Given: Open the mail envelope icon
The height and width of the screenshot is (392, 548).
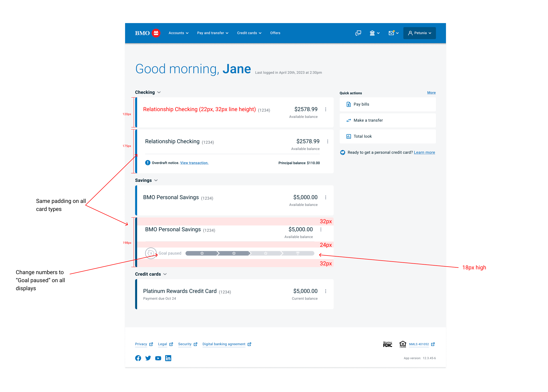Looking at the screenshot, I should 391,33.
